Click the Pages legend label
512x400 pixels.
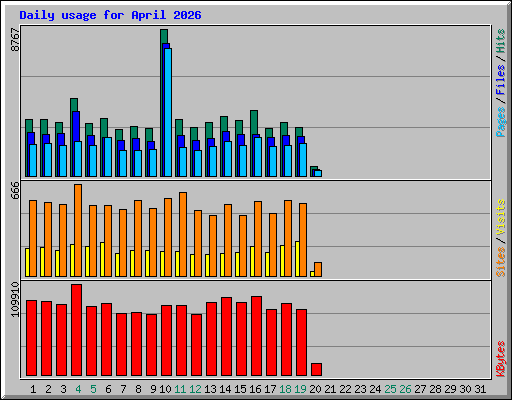click(x=500, y=122)
